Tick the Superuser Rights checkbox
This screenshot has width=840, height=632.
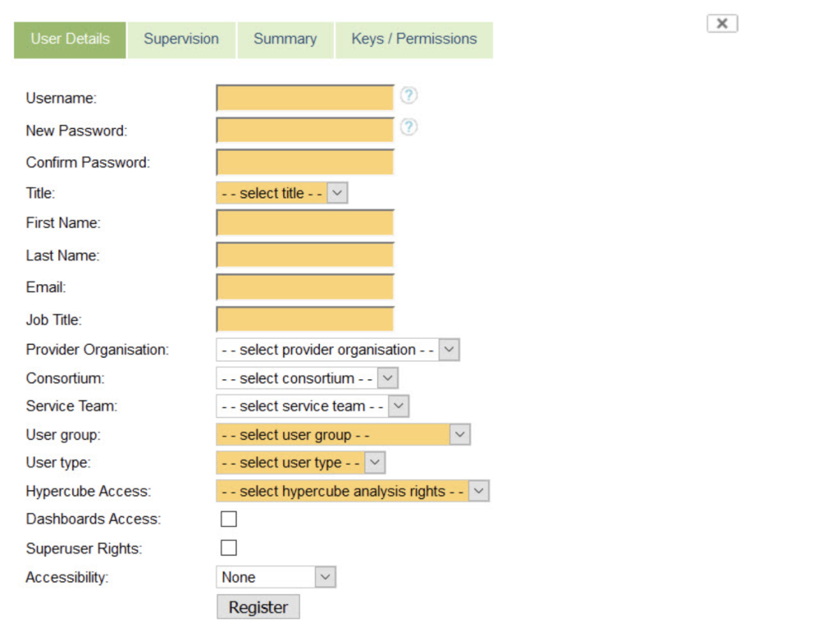point(229,548)
